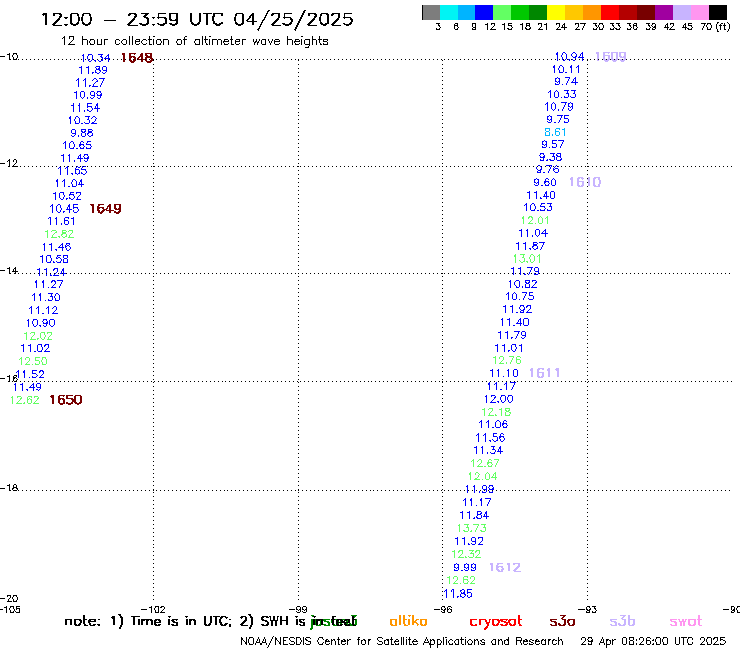Click the s3b pass label 1611

(545, 373)
